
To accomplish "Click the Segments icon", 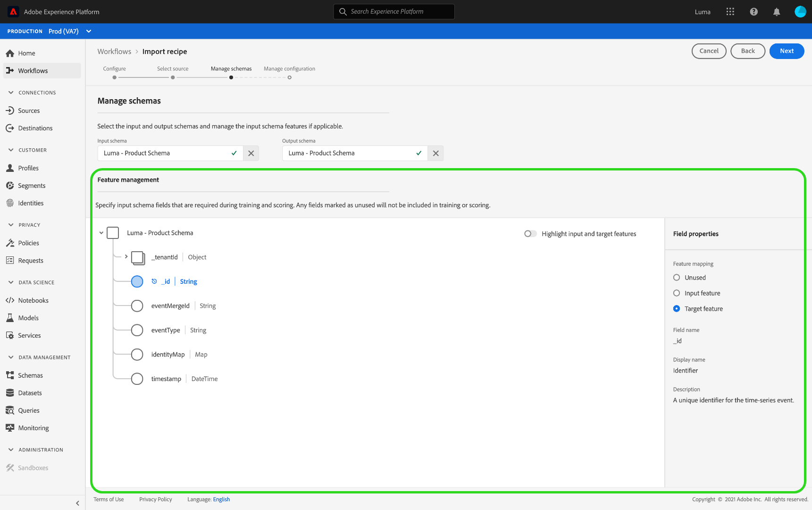I will [x=10, y=186].
